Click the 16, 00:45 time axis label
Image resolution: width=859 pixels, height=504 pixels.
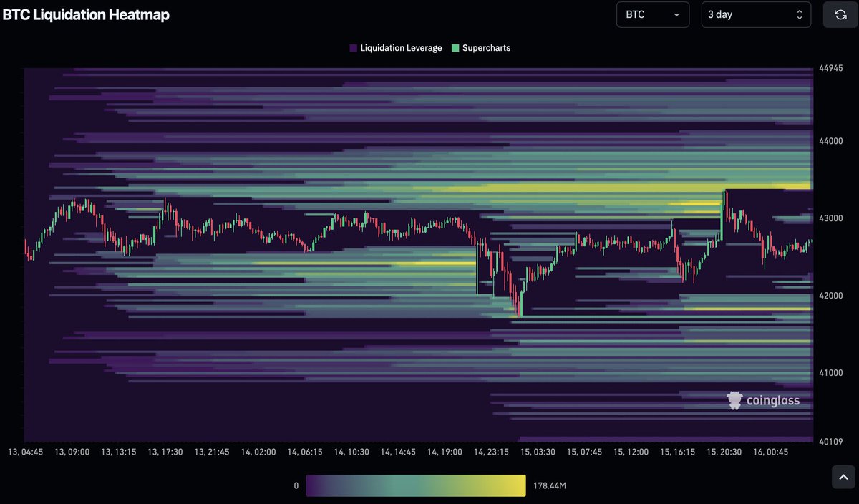(x=770, y=452)
